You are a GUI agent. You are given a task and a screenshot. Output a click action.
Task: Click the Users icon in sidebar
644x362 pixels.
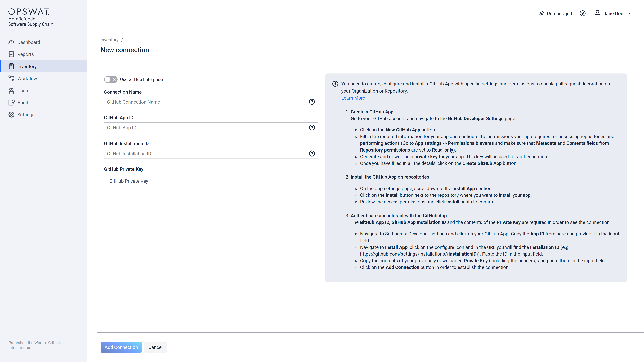(x=11, y=91)
